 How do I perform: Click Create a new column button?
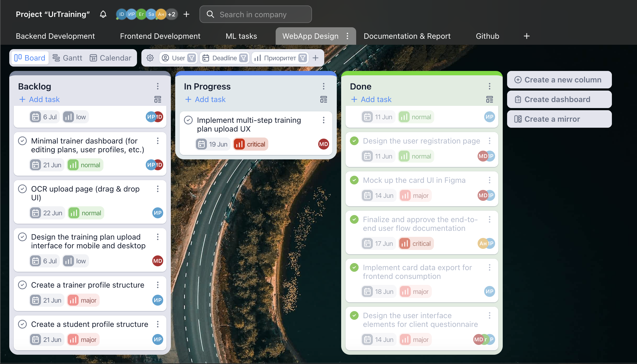[559, 80]
